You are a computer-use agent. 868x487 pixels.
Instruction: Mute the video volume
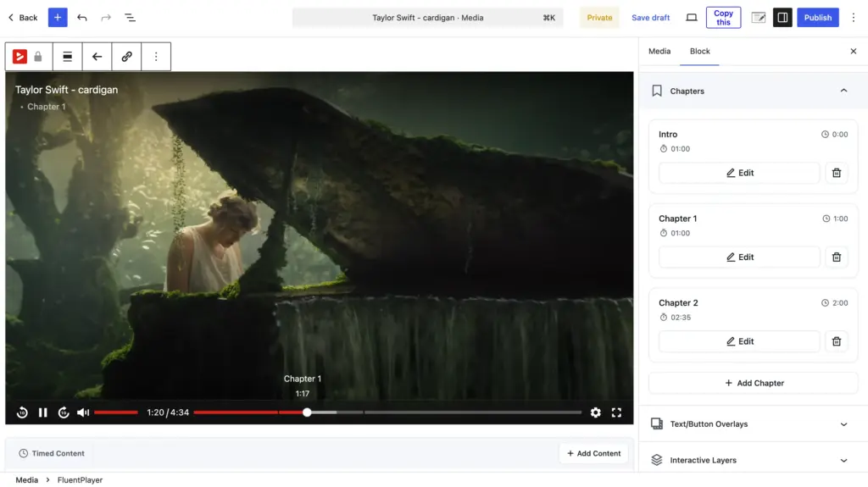pyautogui.click(x=83, y=412)
